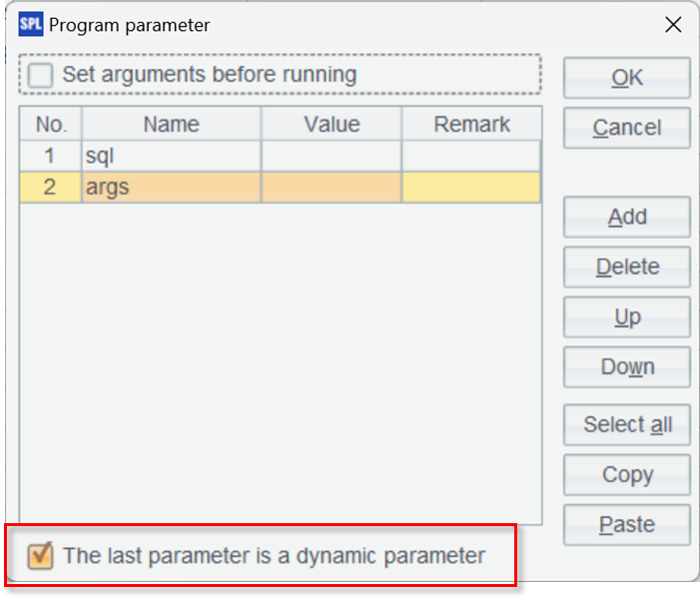
Task: Select the sql parameter name cell
Action: point(171,157)
